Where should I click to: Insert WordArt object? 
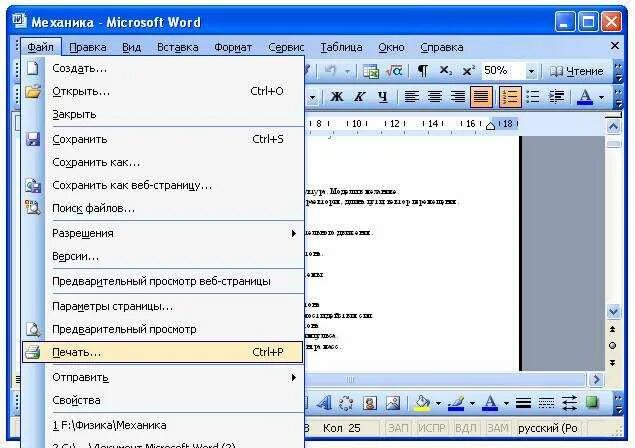[x=323, y=403]
